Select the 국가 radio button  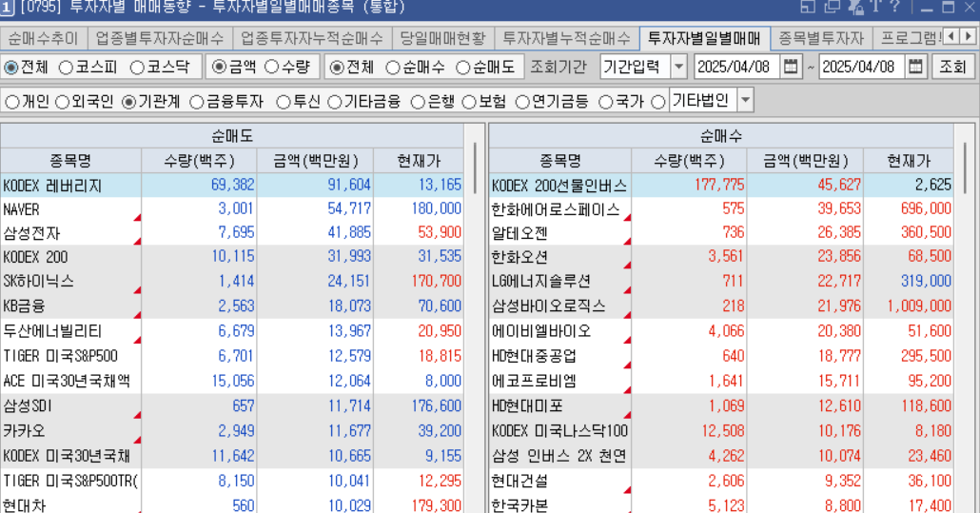coord(606,103)
